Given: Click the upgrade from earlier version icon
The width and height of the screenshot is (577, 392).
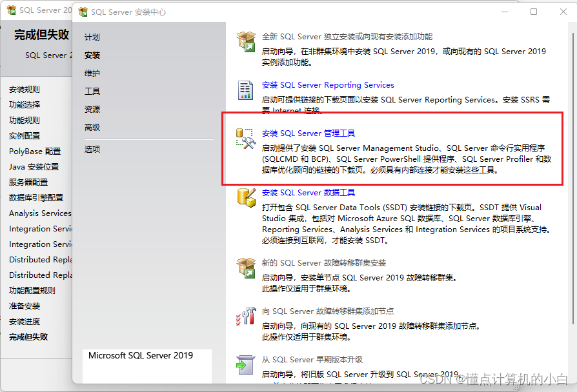Looking at the screenshot, I should tap(245, 364).
